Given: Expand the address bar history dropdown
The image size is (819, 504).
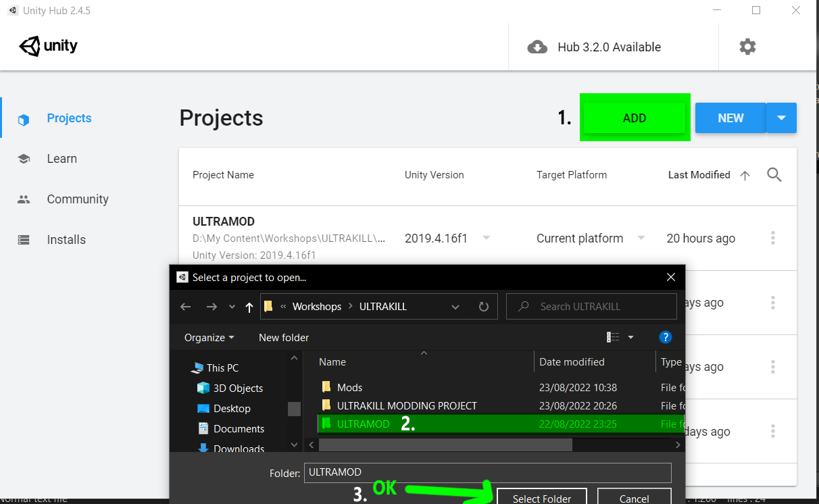Looking at the screenshot, I should tap(455, 307).
